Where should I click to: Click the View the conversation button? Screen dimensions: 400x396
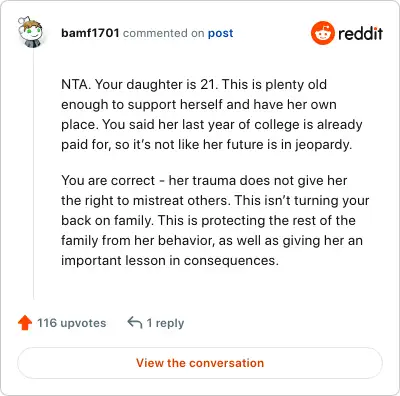pyautogui.click(x=200, y=363)
